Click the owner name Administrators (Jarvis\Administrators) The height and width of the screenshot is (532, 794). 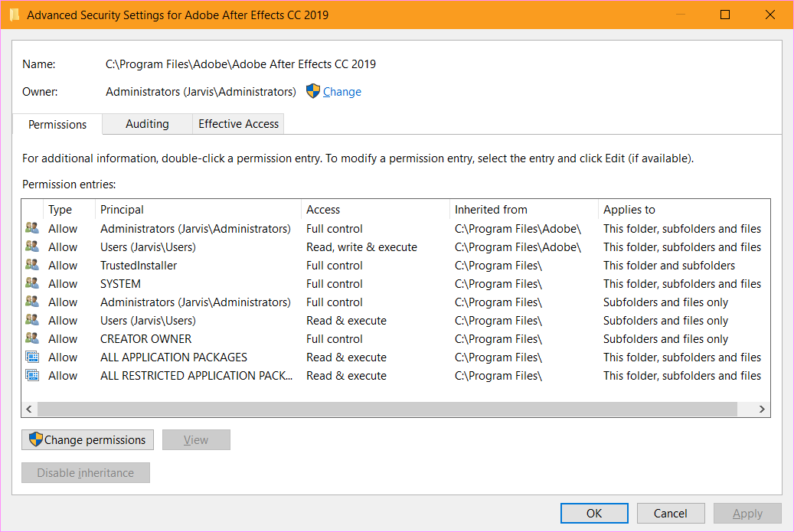point(201,92)
